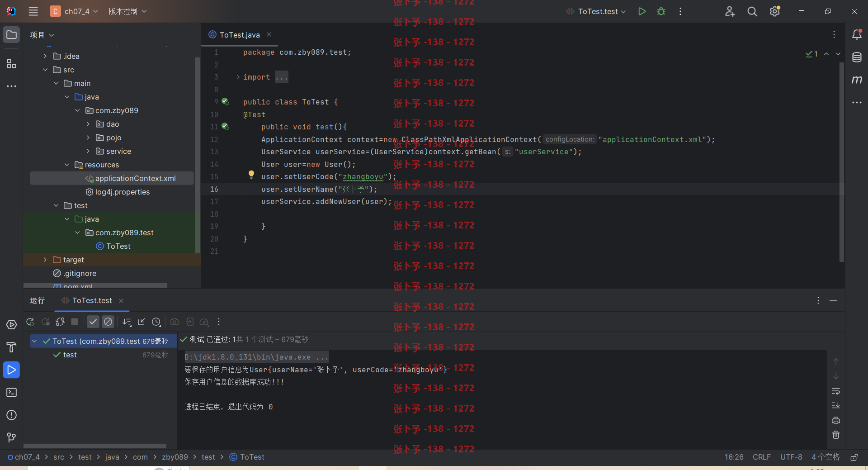Print console output icon
Screen dimensions: 868x470
pyautogui.click(x=836, y=420)
